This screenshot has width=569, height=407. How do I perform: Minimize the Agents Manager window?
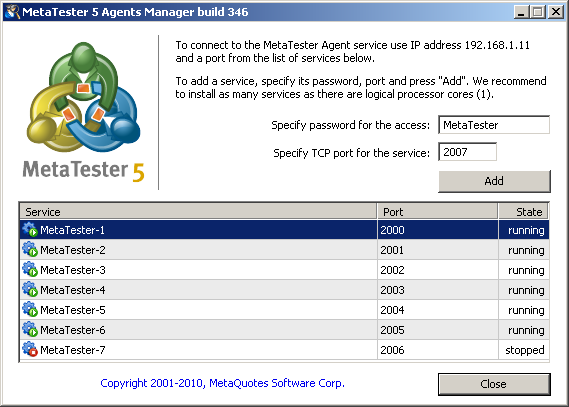click(521, 12)
